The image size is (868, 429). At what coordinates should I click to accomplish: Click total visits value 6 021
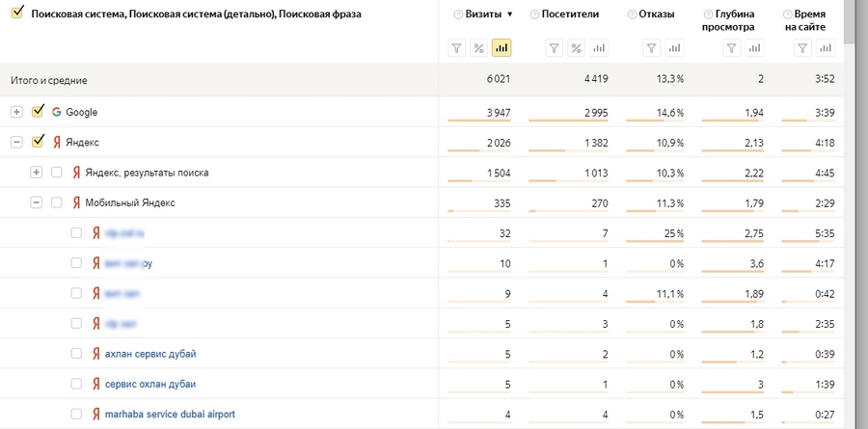tap(499, 79)
